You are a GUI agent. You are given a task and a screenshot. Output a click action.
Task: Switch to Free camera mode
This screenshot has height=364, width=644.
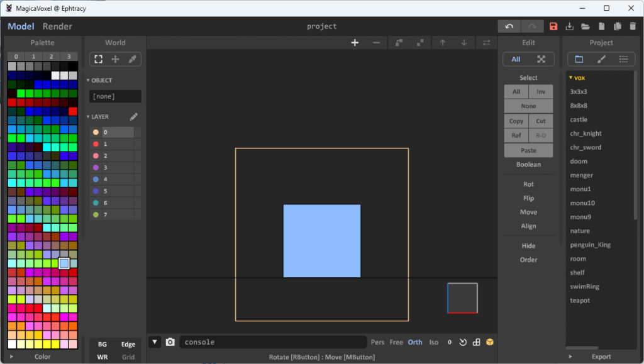click(396, 342)
